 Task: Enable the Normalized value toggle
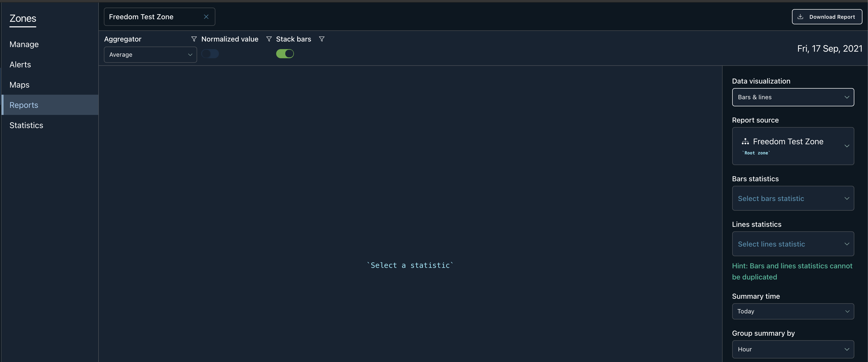pyautogui.click(x=210, y=54)
